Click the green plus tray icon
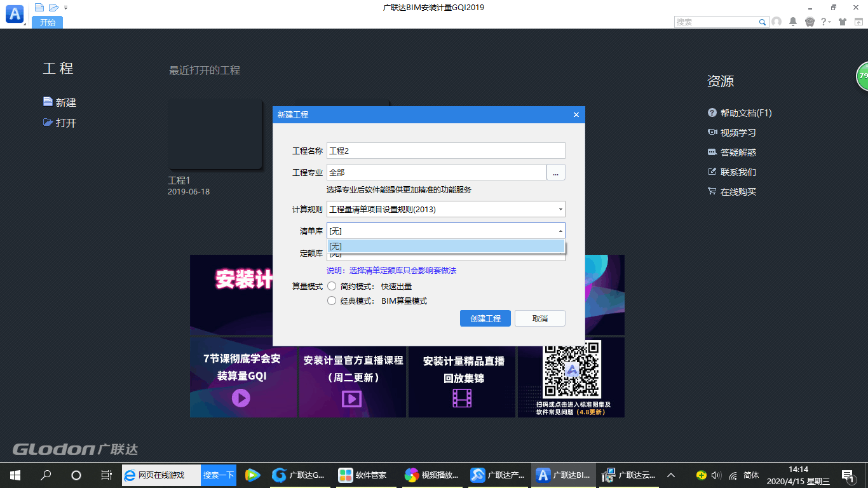Screen dimensions: 868x488 point(701,475)
